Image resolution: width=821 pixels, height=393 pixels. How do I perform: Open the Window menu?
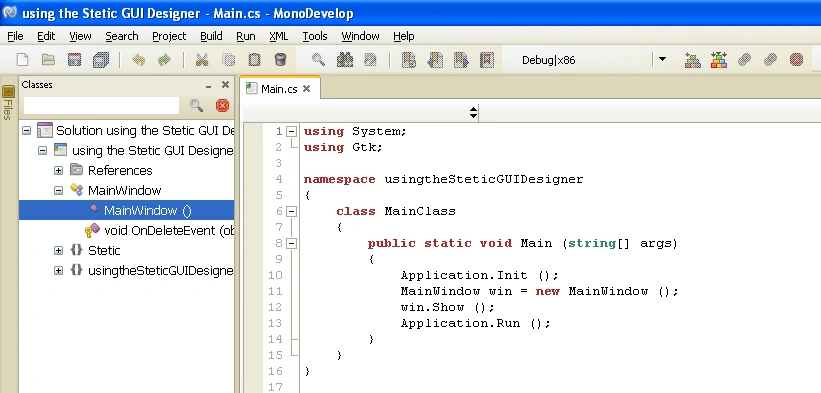point(360,36)
